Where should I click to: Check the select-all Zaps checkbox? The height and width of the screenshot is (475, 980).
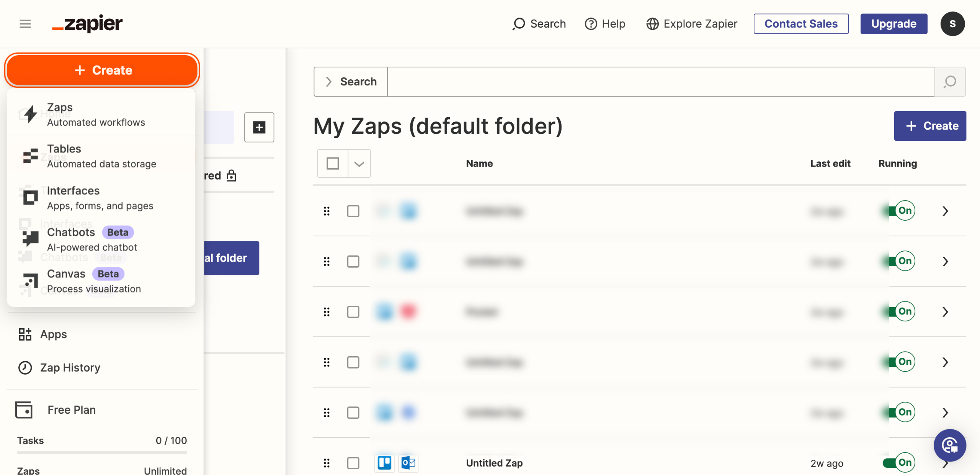333,164
